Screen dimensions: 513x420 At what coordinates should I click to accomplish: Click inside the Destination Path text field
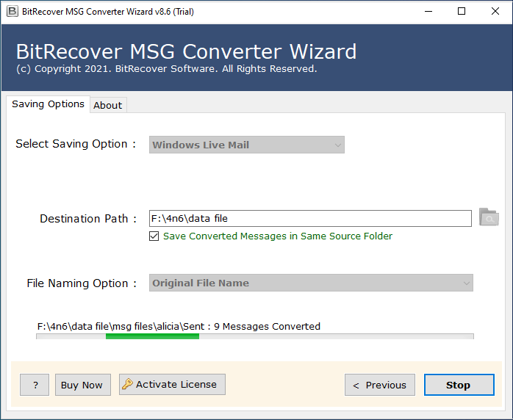coord(309,218)
